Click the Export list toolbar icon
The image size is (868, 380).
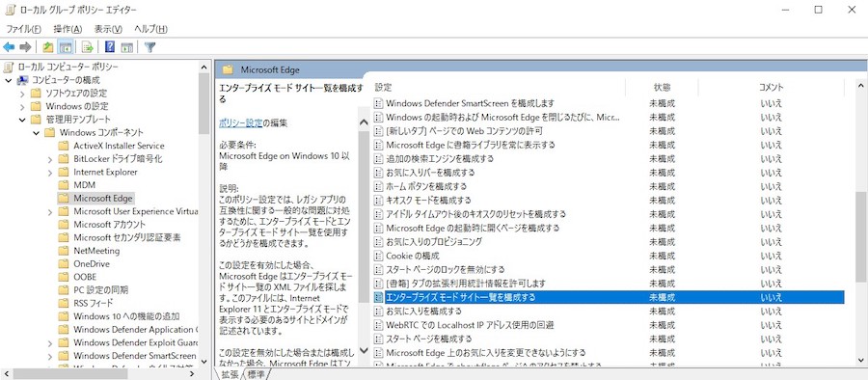[x=87, y=47]
